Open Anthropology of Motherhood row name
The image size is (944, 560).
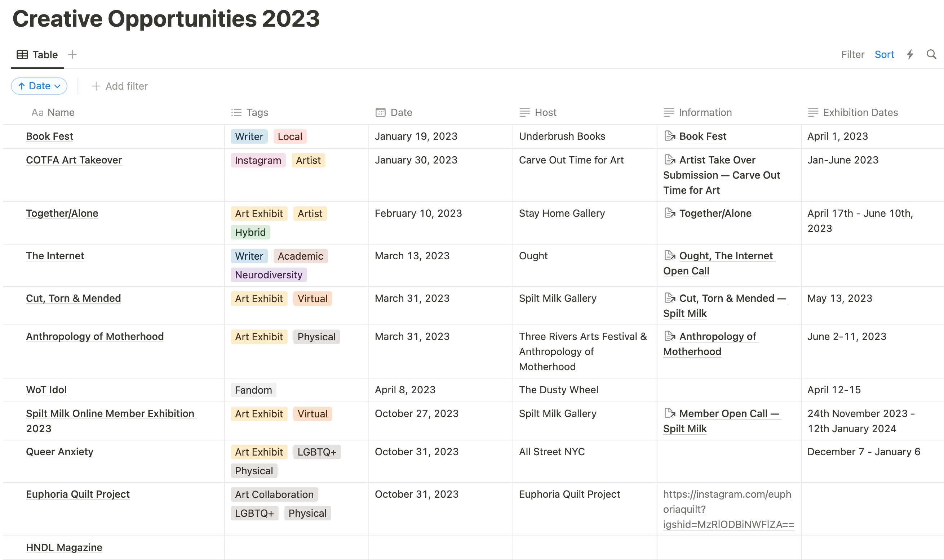[x=95, y=336]
